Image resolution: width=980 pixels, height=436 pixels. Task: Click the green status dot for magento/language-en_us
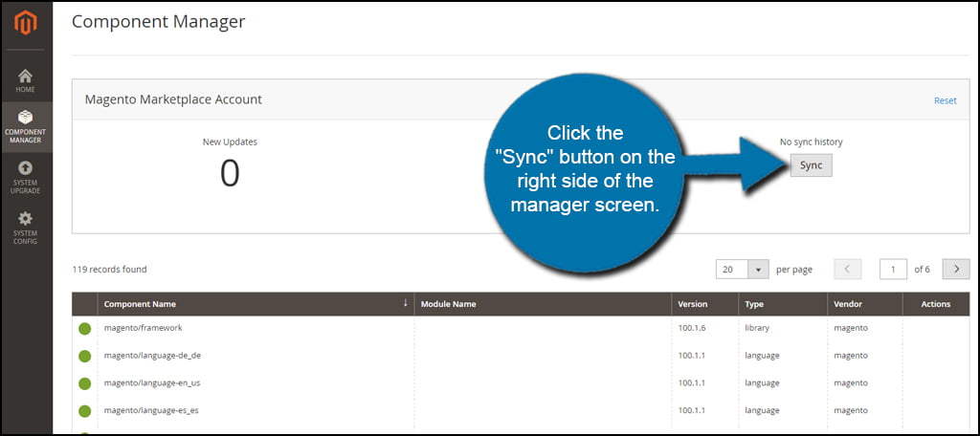pyautogui.click(x=85, y=383)
